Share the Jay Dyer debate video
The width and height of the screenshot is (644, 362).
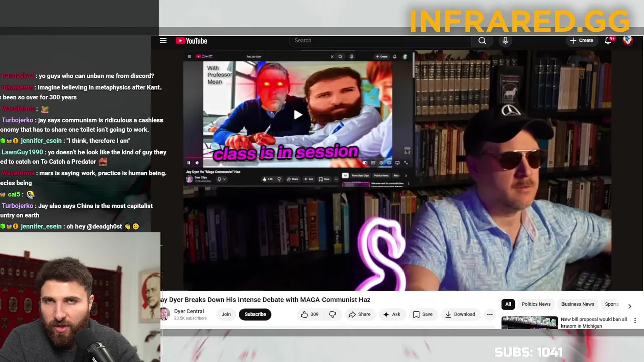coord(359,314)
